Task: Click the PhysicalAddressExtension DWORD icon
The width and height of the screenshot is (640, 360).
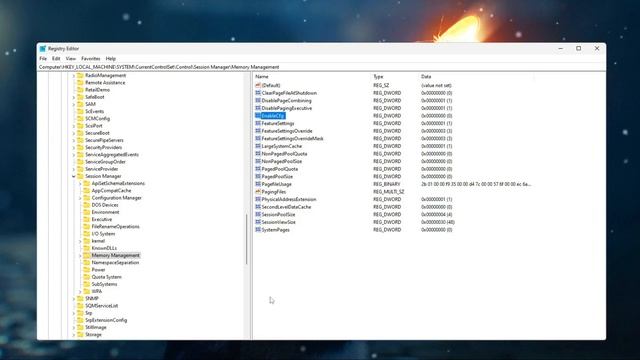Action: [x=258, y=199]
